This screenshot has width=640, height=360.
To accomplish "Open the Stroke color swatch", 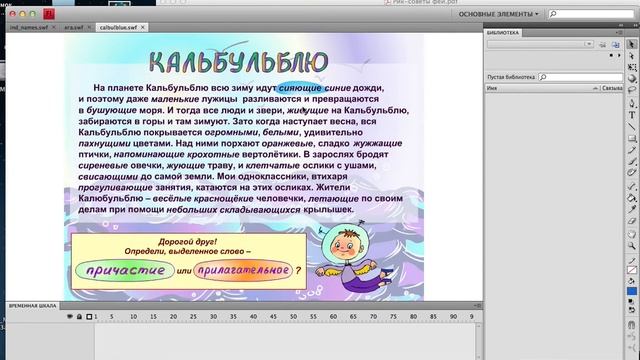I will pos(632,270).
